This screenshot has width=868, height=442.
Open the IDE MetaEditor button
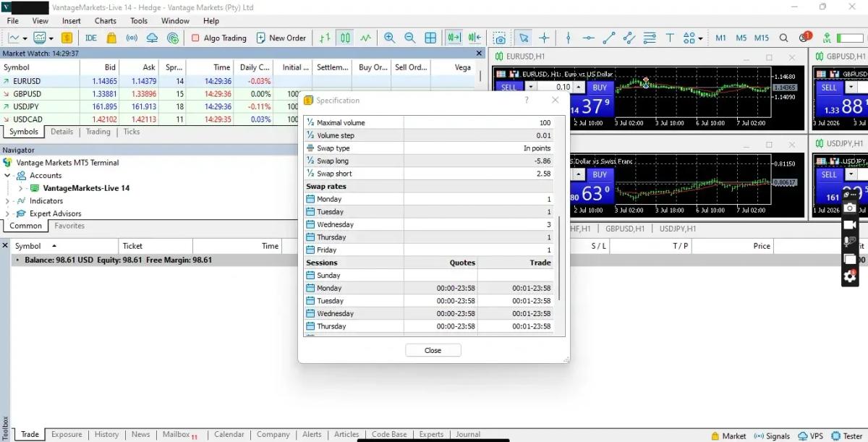click(x=91, y=38)
